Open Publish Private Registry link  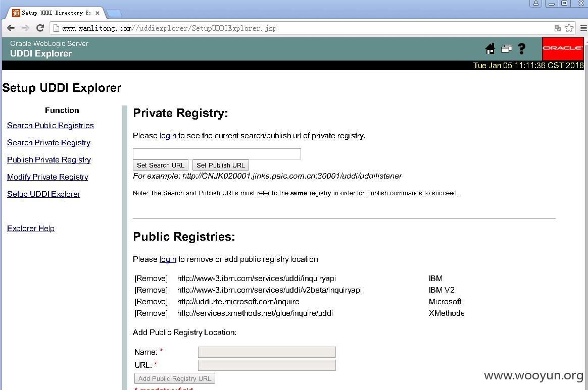point(49,160)
